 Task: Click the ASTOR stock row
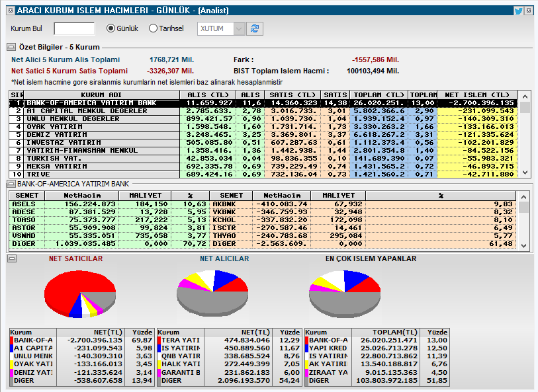[109, 227]
